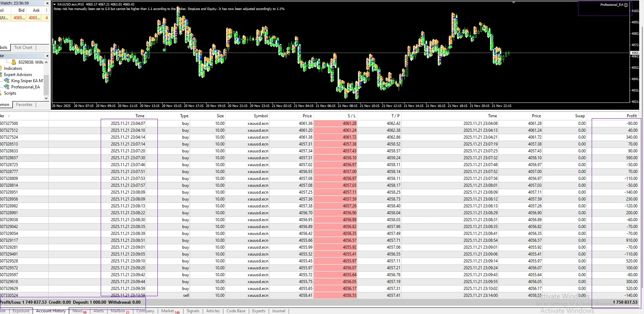Switch to the Account History tab
This screenshot has height=314, width=644.
pos(51,311)
